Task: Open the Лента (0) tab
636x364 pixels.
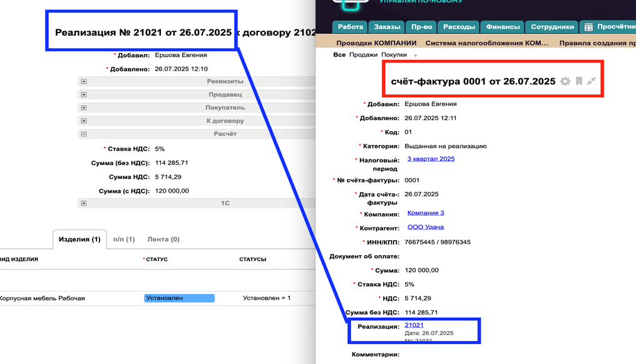Action: click(x=163, y=240)
